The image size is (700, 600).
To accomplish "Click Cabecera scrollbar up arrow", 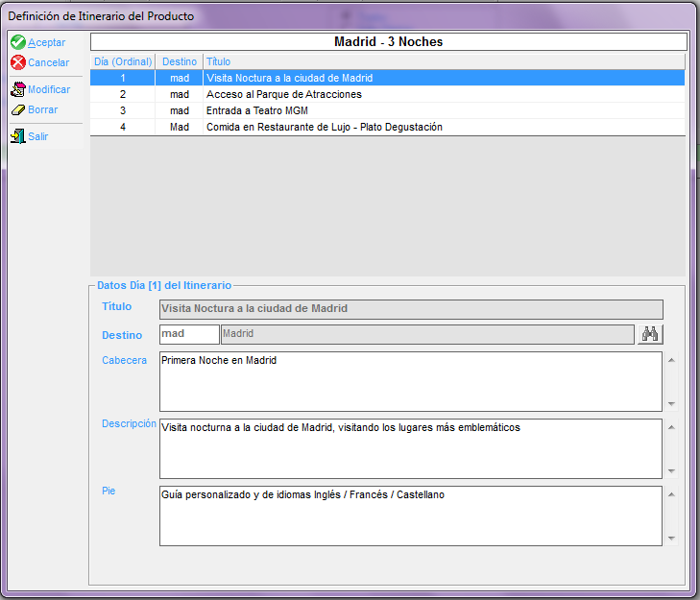I will click(671, 360).
